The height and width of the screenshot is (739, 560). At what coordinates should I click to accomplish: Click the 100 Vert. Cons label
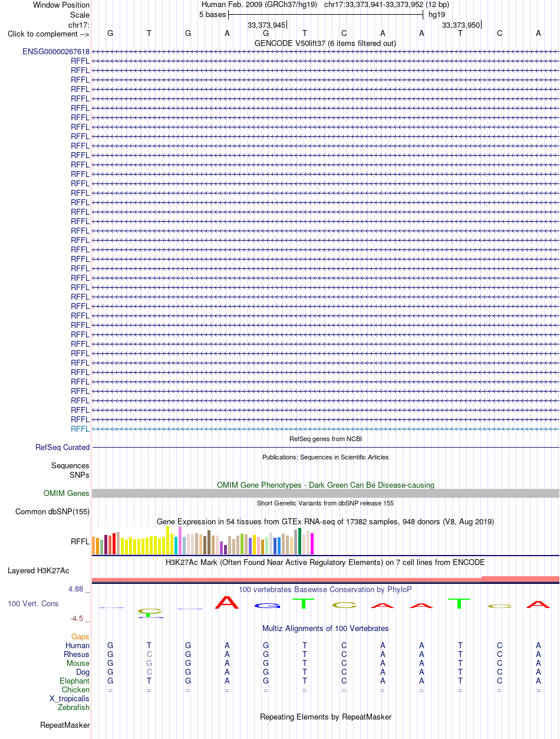click(33, 604)
